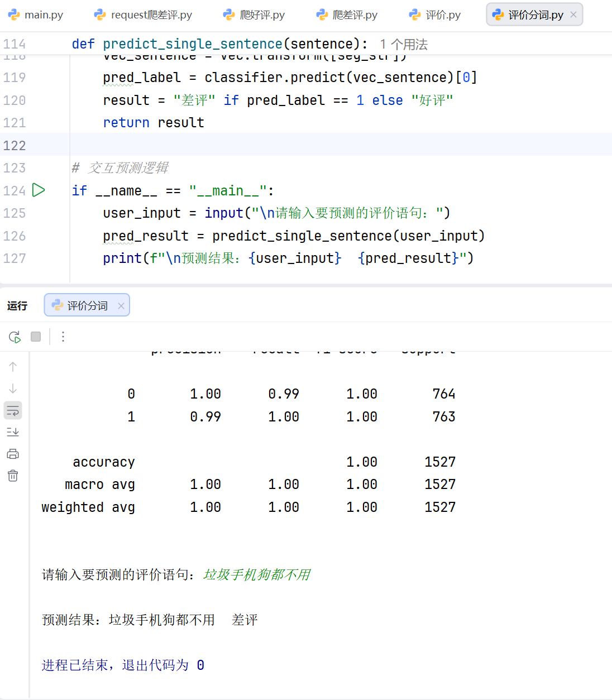Click the '1 个用法' usages hint

pos(404,45)
